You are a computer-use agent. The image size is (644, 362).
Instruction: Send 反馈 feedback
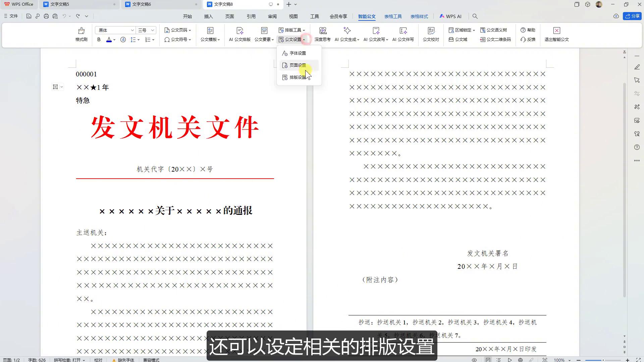[x=528, y=39]
